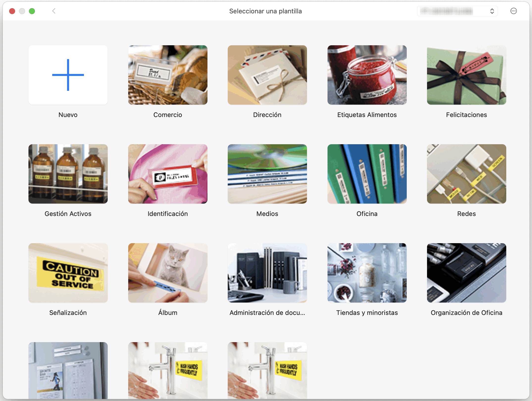The width and height of the screenshot is (532, 401).
Task: Choose the Administración de docu... thumbnail
Action: tap(267, 273)
